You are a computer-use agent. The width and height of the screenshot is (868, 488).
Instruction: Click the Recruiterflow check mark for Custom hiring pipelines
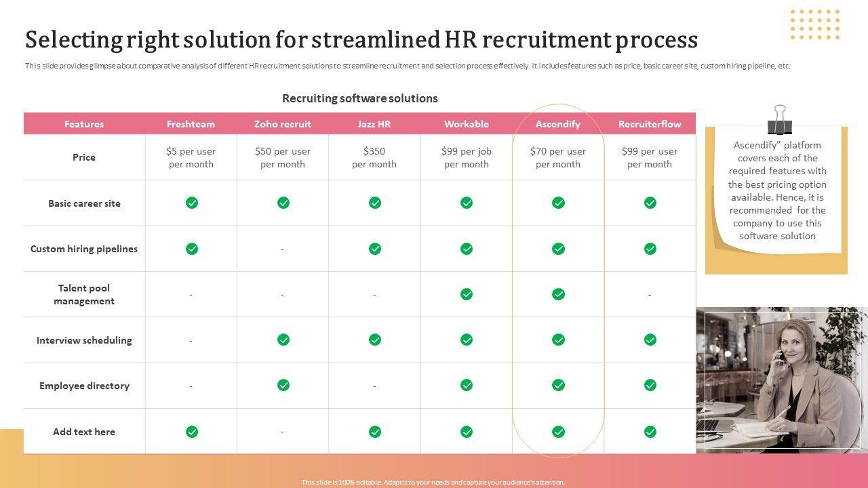point(650,249)
